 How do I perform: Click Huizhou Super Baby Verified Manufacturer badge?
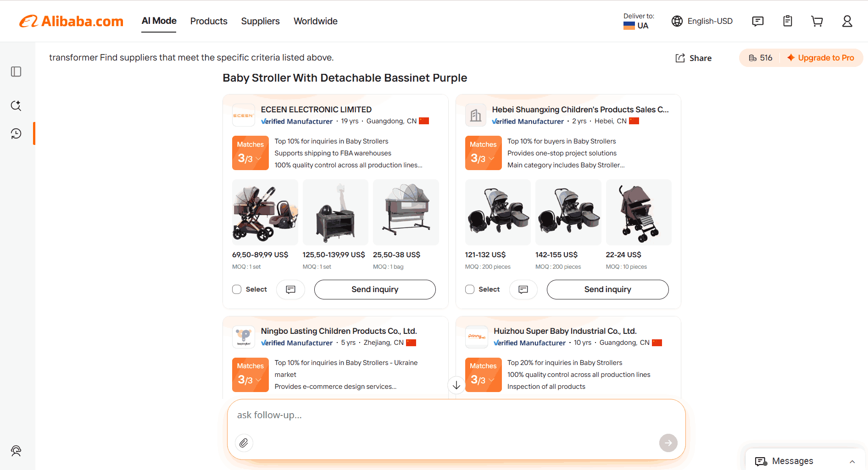click(x=529, y=343)
